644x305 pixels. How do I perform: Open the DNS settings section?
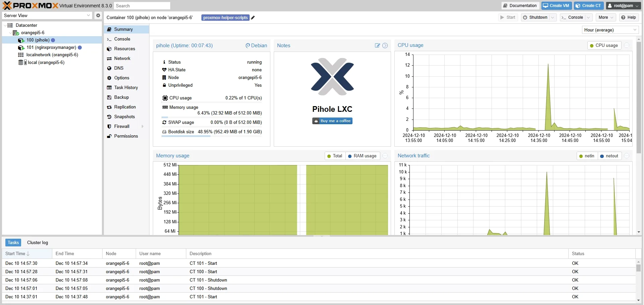click(x=127, y=68)
